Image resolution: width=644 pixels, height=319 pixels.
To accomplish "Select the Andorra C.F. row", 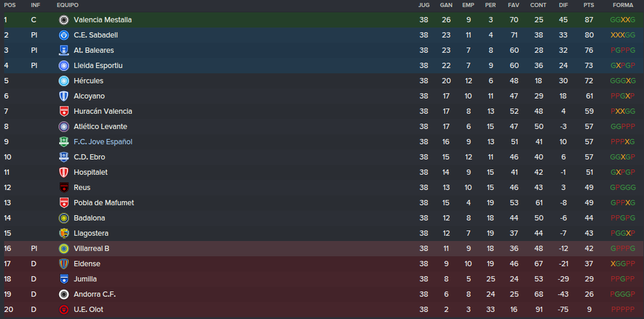I will coord(322,294).
